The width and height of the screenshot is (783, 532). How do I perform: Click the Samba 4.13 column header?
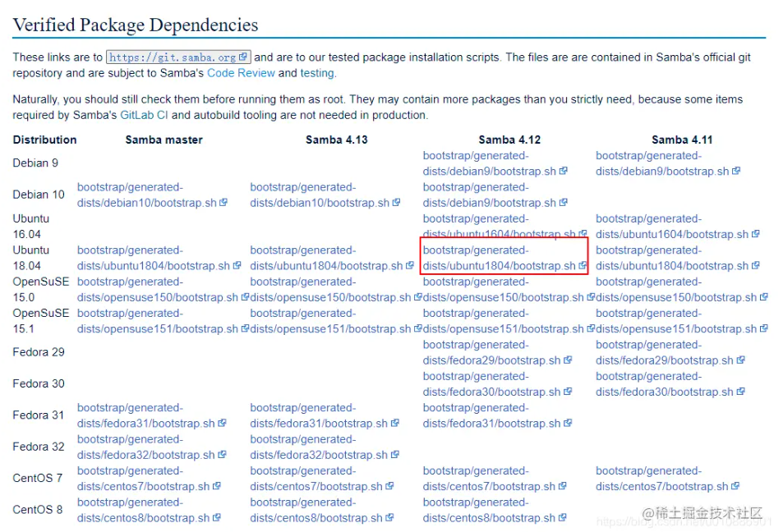[337, 140]
